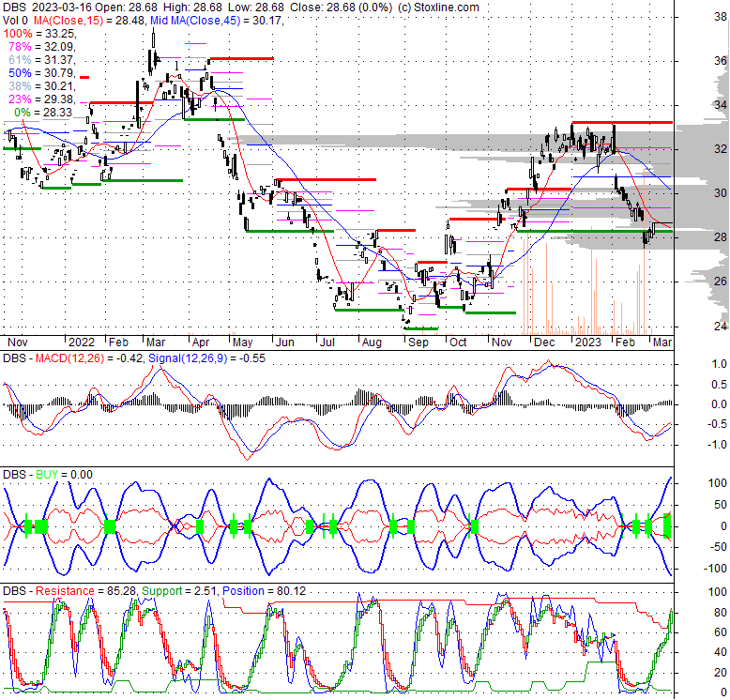Click the '50% = 30.79' Fibonacci level
The width and height of the screenshot is (730, 700).
click(42, 73)
